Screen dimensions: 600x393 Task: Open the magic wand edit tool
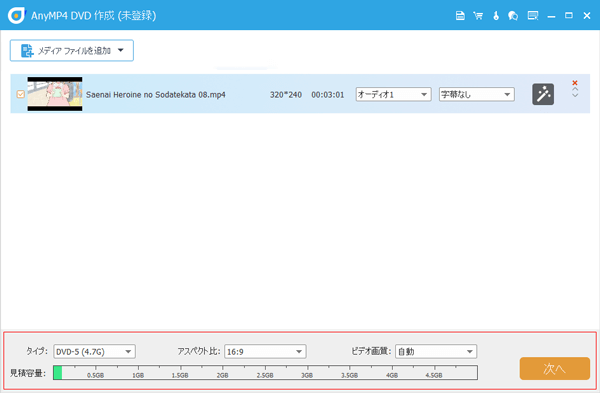pos(543,94)
